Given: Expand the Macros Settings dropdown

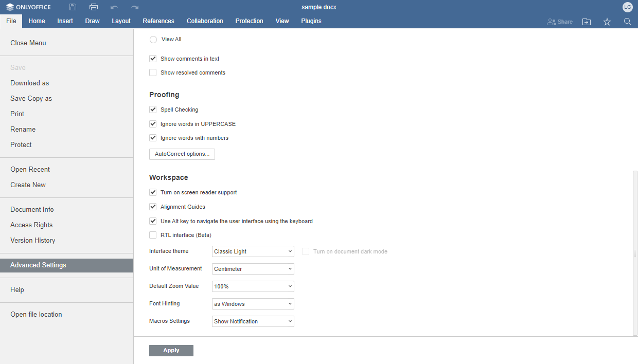Looking at the screenshot, I should coord(253,321).
